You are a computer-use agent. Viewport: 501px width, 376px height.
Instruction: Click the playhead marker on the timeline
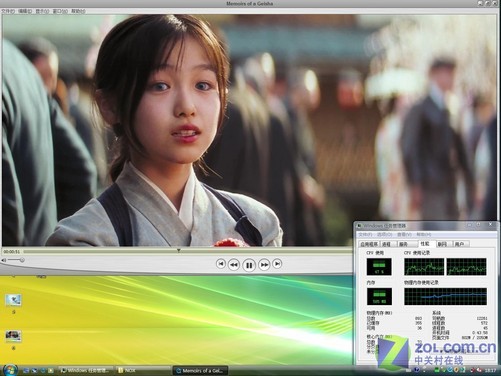tap(179, 250)
